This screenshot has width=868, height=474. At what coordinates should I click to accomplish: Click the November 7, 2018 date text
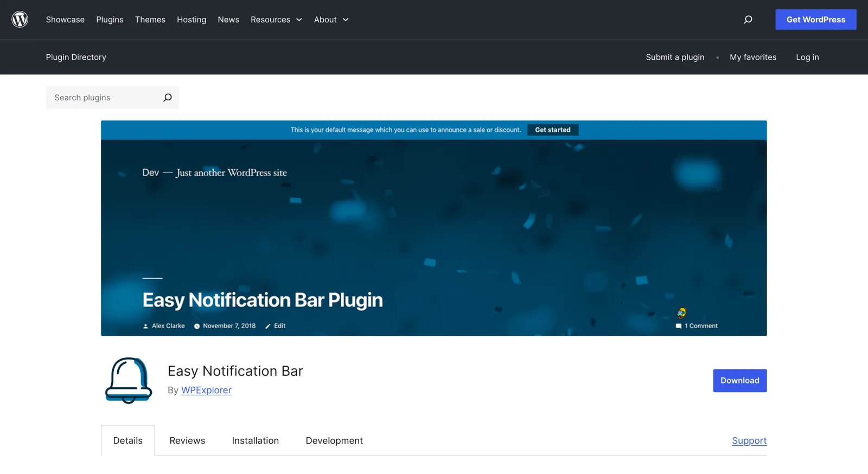(229, 326)
